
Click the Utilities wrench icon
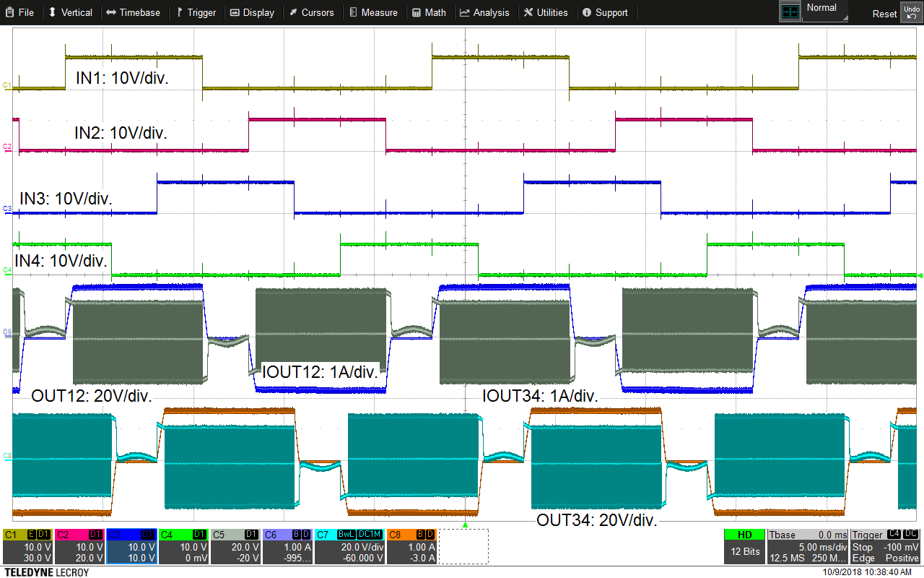coord(528,12)
